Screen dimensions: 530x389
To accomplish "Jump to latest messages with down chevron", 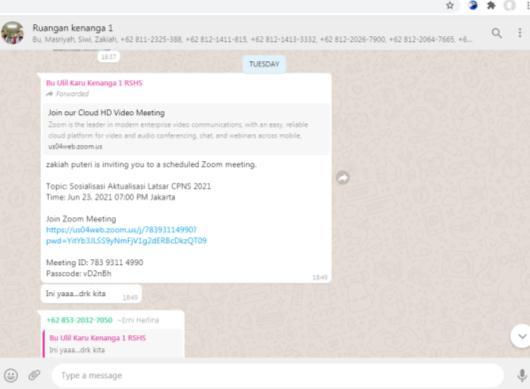I will click(x=522, y=336).
